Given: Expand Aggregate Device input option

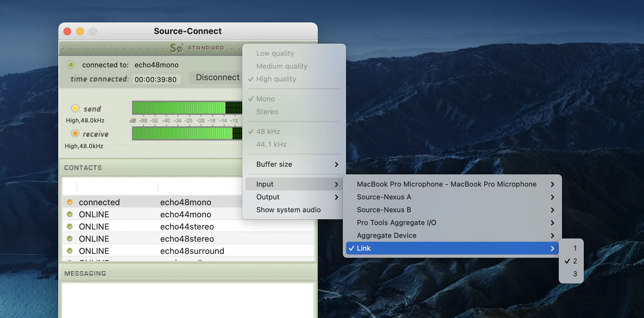Looking at the screenshot, I should (452, 235).
